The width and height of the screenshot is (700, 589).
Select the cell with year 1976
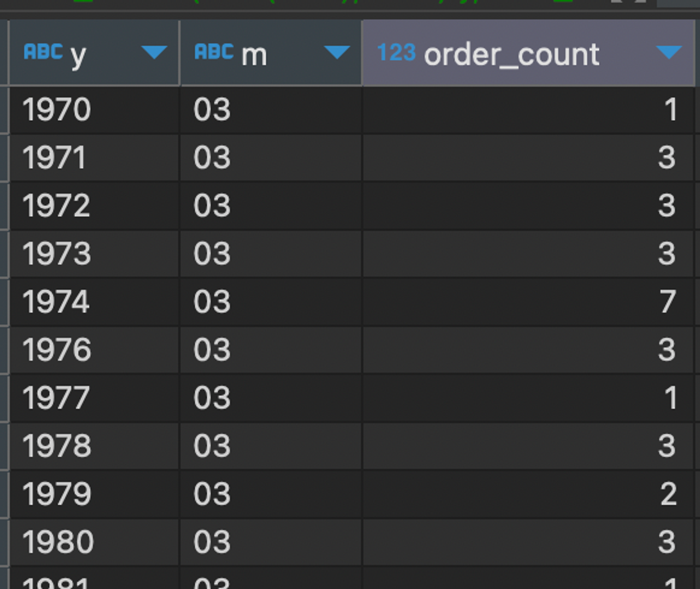pos(95,351)
